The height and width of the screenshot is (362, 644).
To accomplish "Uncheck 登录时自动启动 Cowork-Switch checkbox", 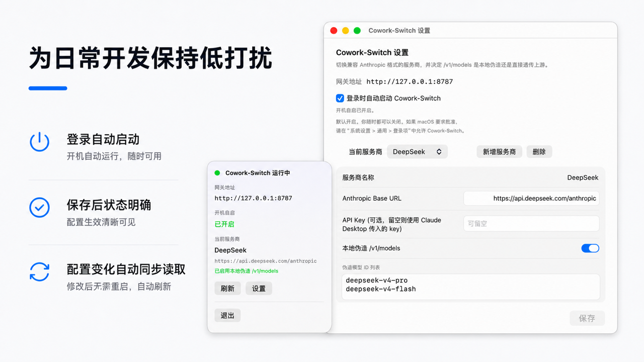I will (x=340, y=98).
